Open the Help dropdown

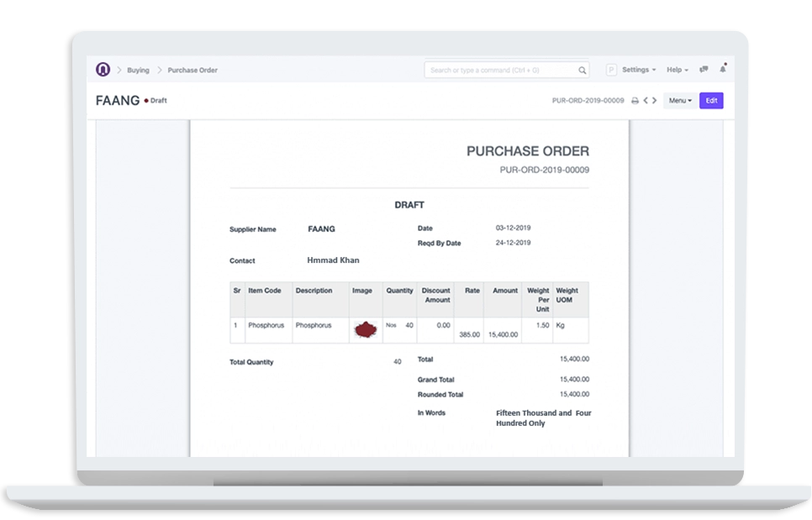[x=678, y=70]
